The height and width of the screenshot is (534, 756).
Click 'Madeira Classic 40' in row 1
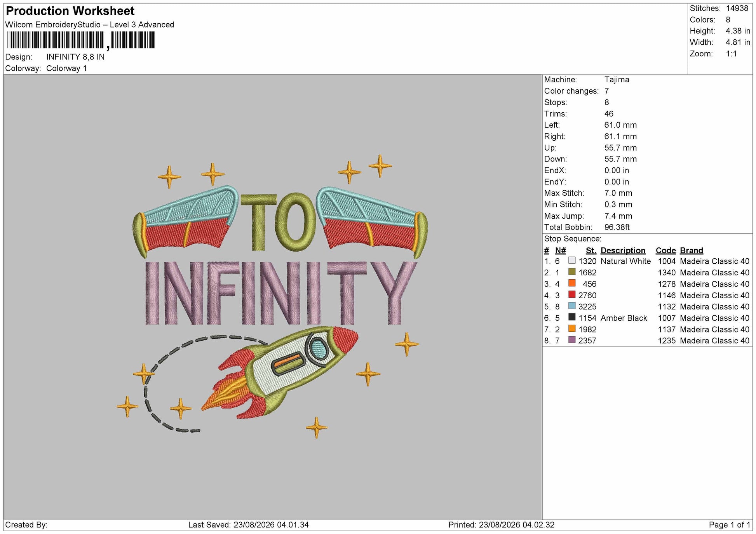714,261
